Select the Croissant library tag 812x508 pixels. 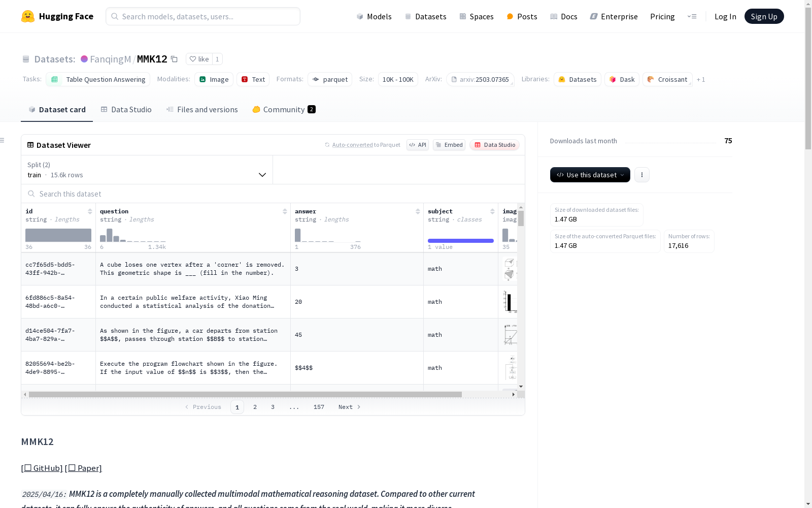[667, 79]
